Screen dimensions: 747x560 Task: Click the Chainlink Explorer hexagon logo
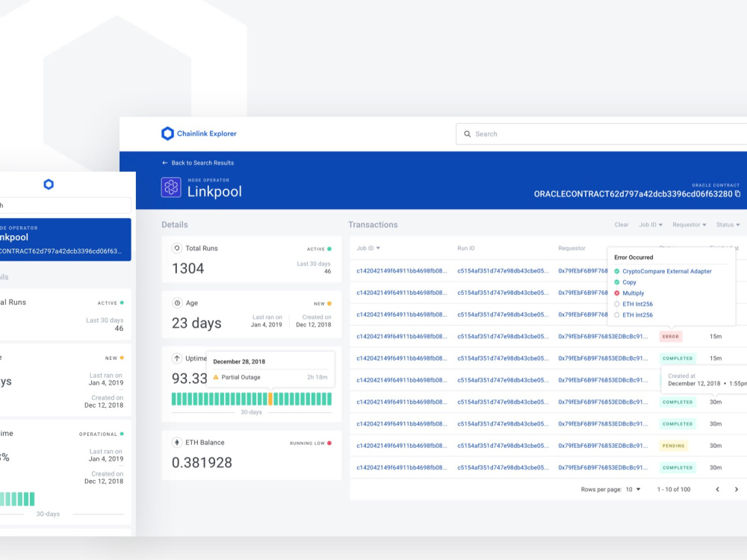point(167,134)
